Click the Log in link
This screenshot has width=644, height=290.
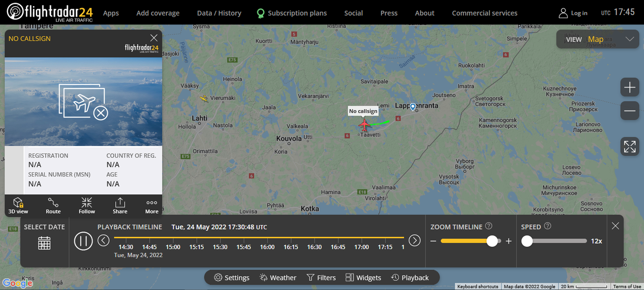coord(573,13)
